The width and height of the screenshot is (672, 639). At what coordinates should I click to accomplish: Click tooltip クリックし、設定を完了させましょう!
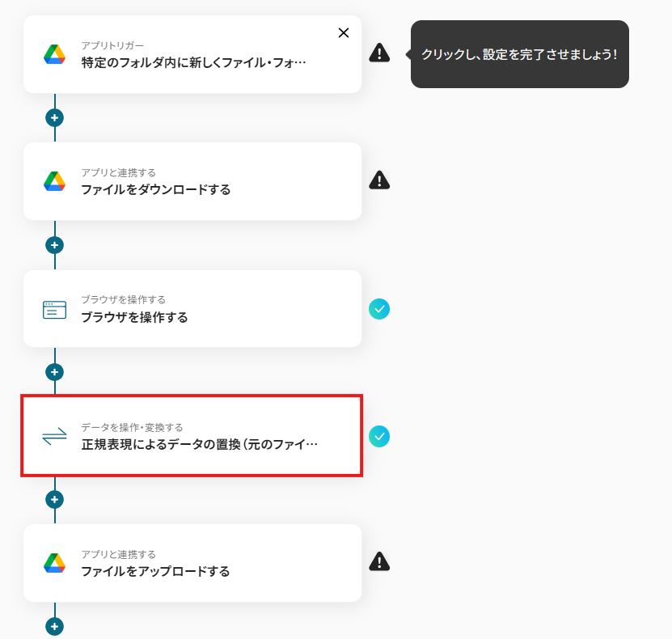[519, 54]
